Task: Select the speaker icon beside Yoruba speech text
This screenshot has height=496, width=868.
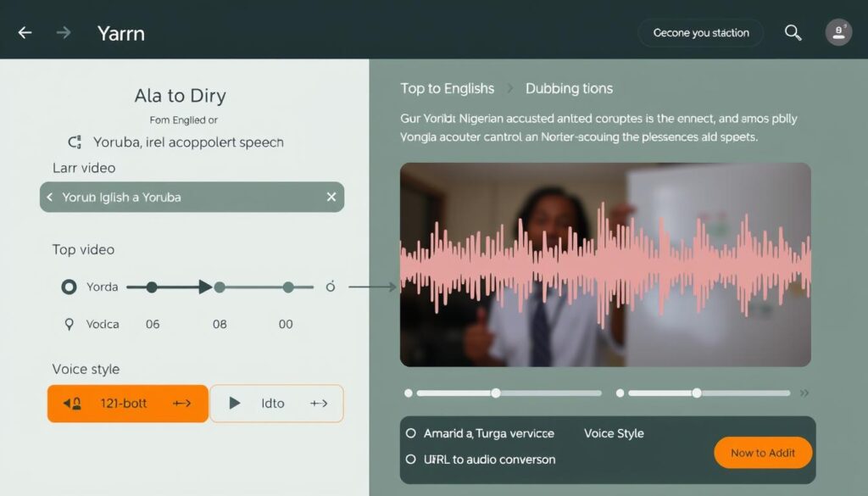Action: [x=75, y=142]
